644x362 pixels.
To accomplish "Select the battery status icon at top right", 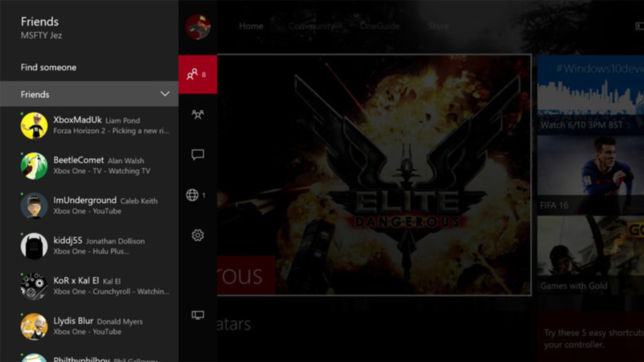I will tap(640, 26).
